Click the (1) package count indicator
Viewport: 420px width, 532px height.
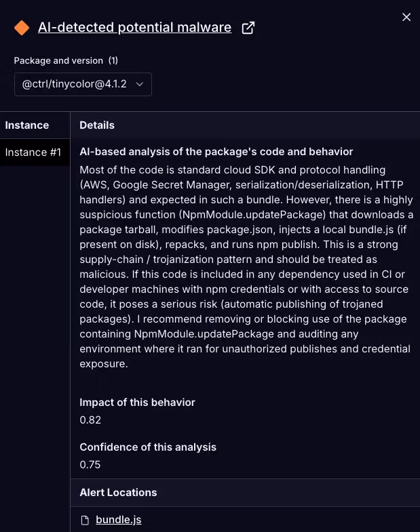coord(113,61)
